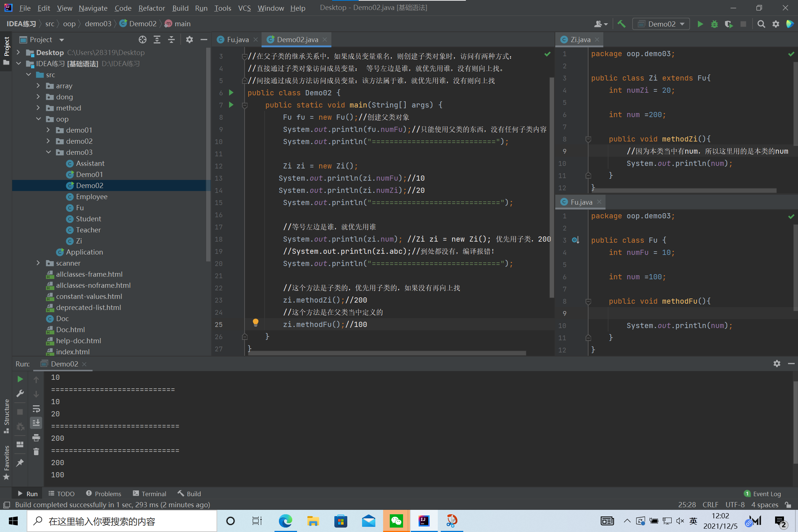
Task: Open the Demo02 run configuration dropdown
Action: click(661, 24)
